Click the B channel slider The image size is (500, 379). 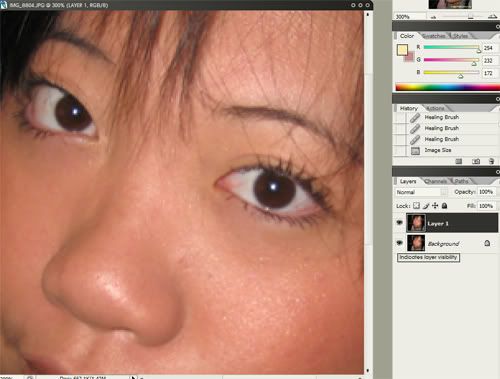452,73
